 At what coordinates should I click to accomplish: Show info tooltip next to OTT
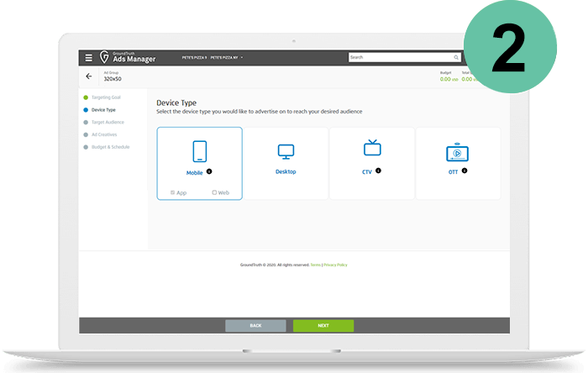click(x=465, y=171)
